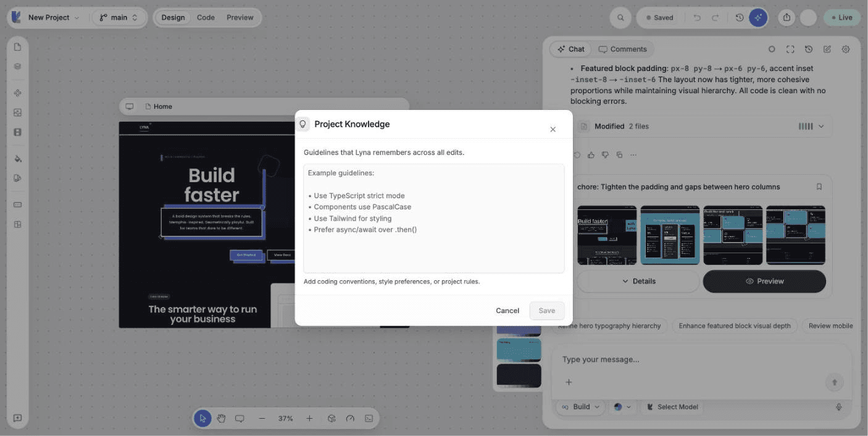Click the speed gauge icon in the bottom toolbar

pos(350,418)
